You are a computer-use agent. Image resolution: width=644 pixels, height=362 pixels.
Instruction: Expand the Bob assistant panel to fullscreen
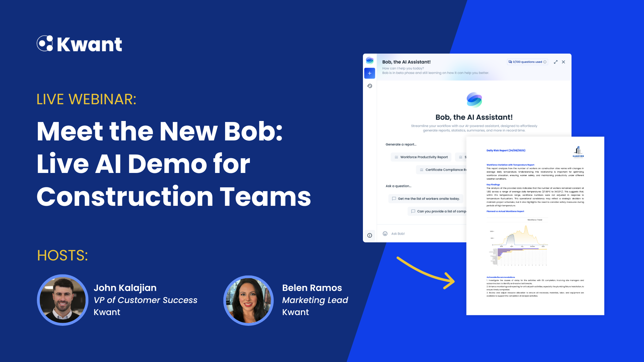pyautogui.click(x=555, y=62)
